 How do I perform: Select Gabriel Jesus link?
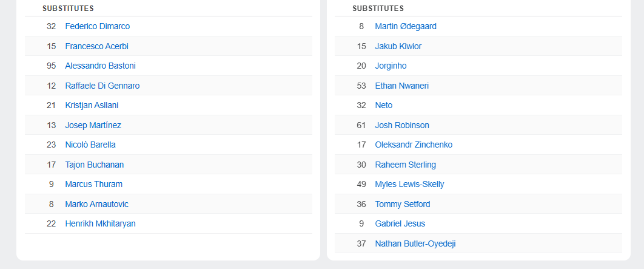click(x=400, y=223)
